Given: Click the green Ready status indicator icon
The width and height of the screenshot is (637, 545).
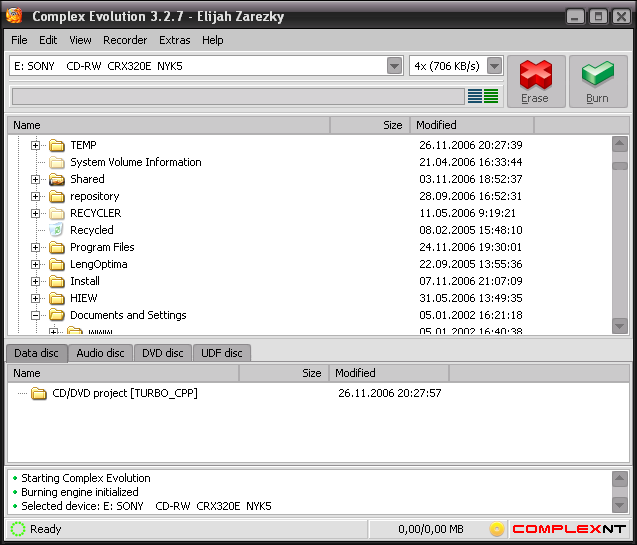Looking at the screenshot, I should tap(17, 529).
